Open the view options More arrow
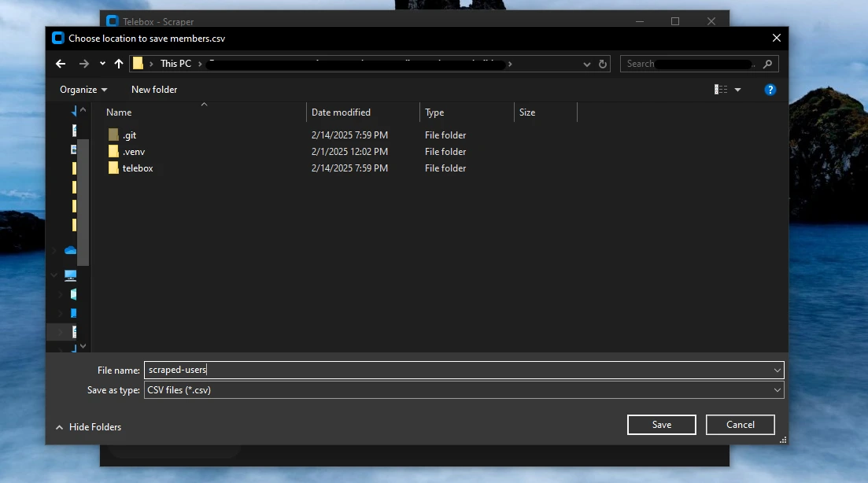The width and height of the screenshot is (868, 483). (x=737, y=90)
